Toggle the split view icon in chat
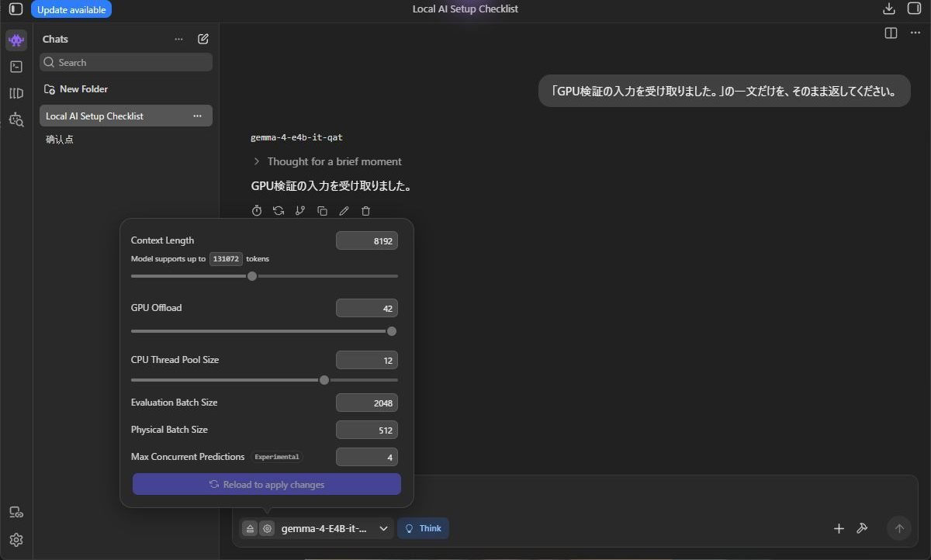Image resolution: width=931 pixels, height=560 pixels. [891, 33]
